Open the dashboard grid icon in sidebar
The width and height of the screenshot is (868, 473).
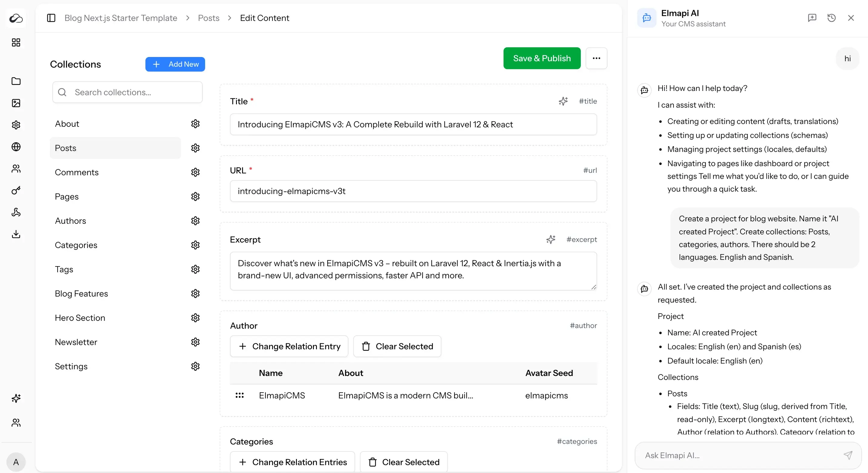(16, 42)
